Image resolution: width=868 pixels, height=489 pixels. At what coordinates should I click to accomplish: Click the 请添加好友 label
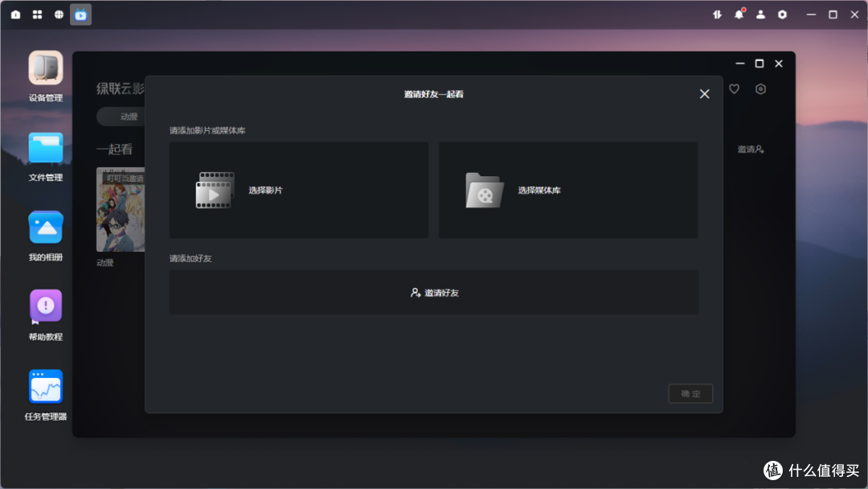[190, 258]
